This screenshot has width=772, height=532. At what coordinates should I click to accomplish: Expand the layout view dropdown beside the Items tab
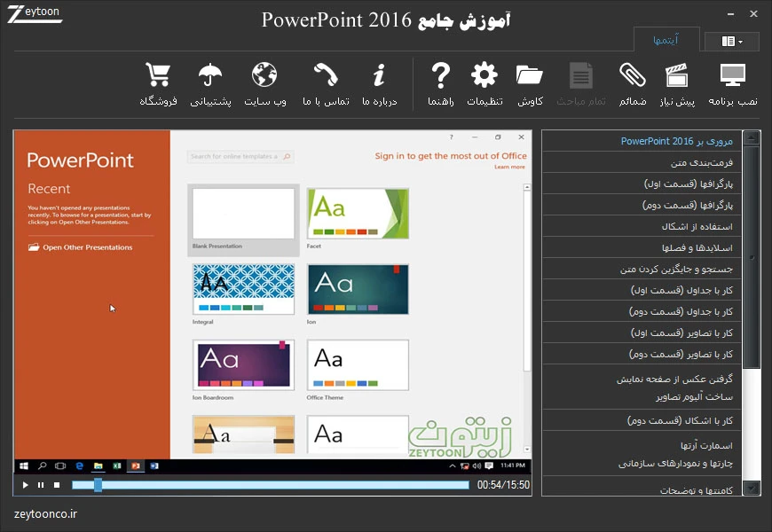(731, 41)
